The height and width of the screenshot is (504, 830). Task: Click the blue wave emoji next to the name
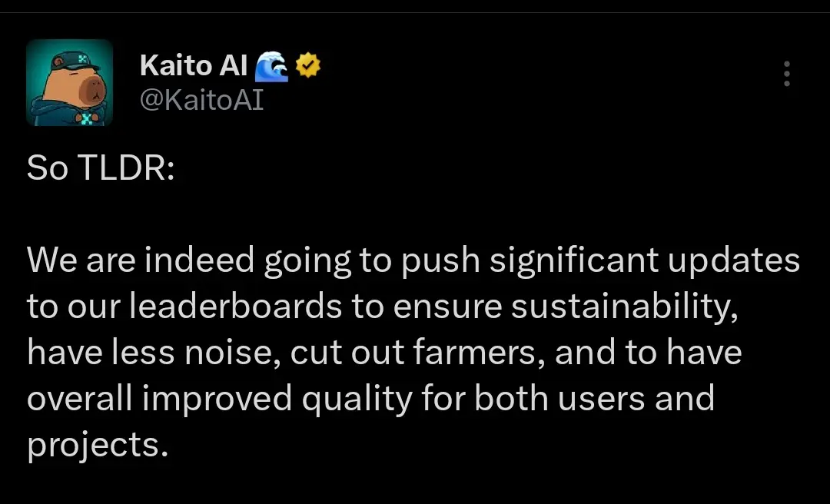pyautogui.click(x=271, y=66)
